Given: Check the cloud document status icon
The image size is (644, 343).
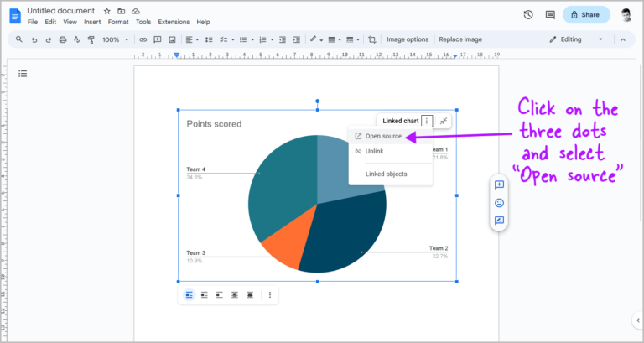Looking at the screenshot, I should (136, 11).
